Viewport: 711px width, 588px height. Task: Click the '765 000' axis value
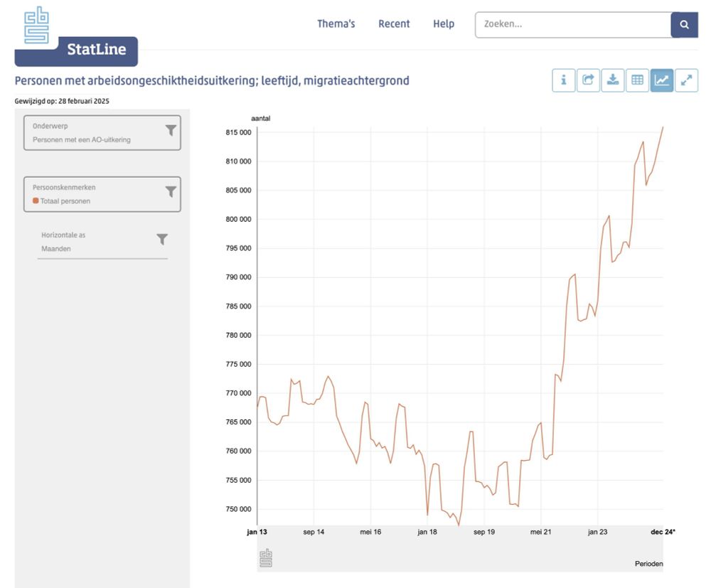tap(238, 422)
